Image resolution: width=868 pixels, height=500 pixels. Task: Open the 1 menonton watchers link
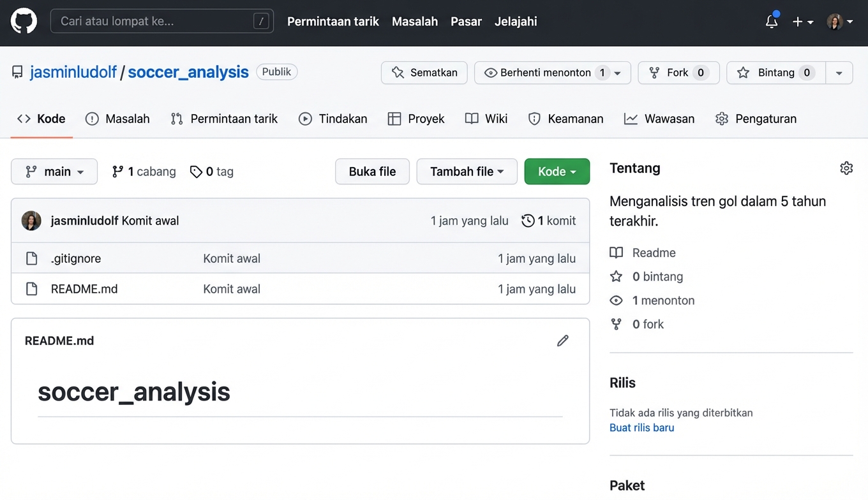652,300
